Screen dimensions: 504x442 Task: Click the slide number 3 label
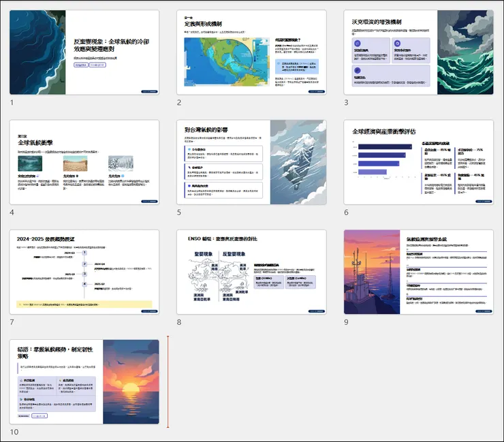[346, 103]
